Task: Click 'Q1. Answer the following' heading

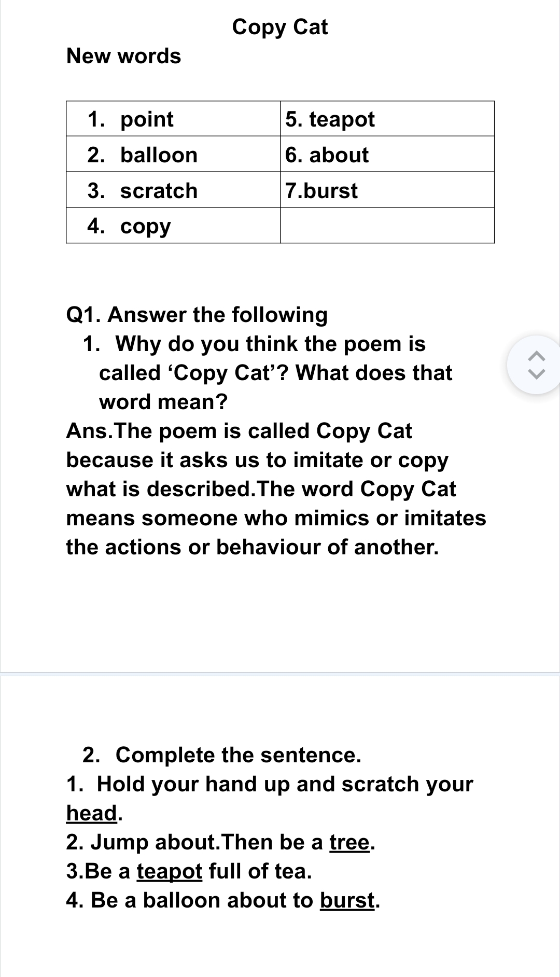Action: click(197, 315)
